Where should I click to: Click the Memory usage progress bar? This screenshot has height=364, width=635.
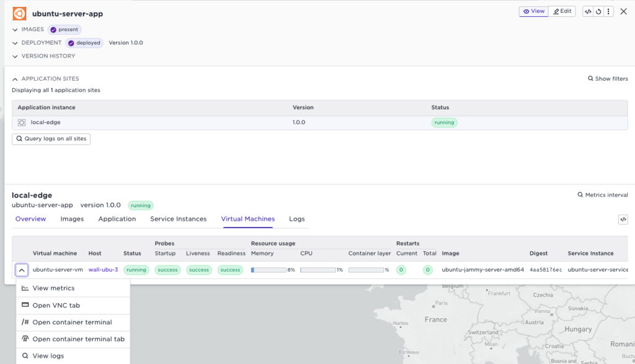[x=269, y=270]
